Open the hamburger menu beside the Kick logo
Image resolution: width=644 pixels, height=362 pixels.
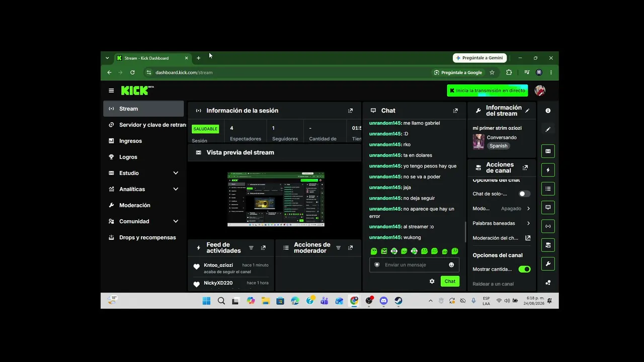[111, 90]
